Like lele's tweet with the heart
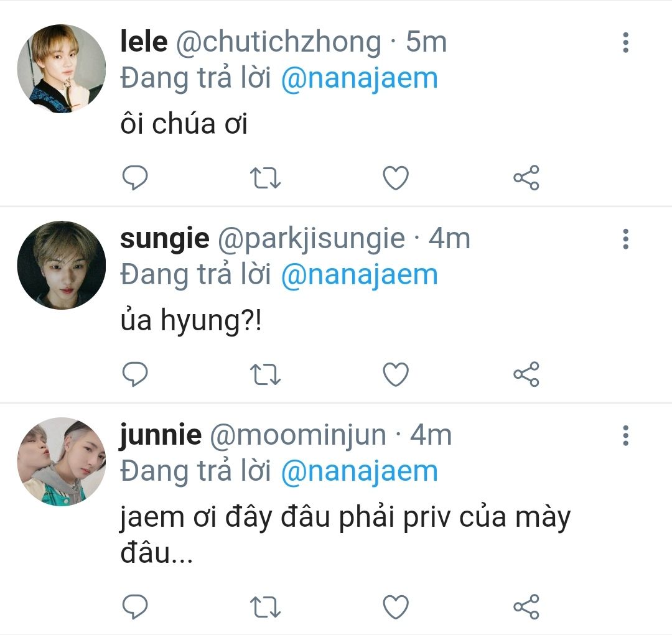The image size is (672, 635). (x=395, y=178)
